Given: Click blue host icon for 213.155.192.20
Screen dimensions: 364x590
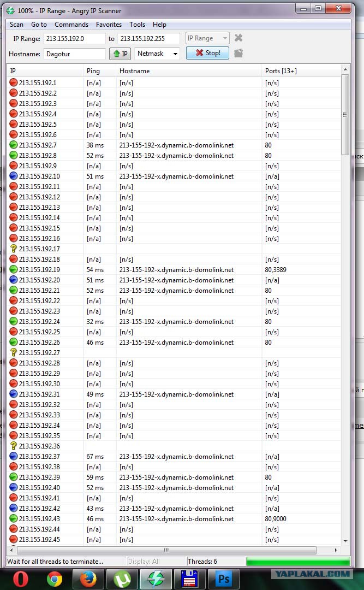Looking at the screenshot, I should 14,280.
